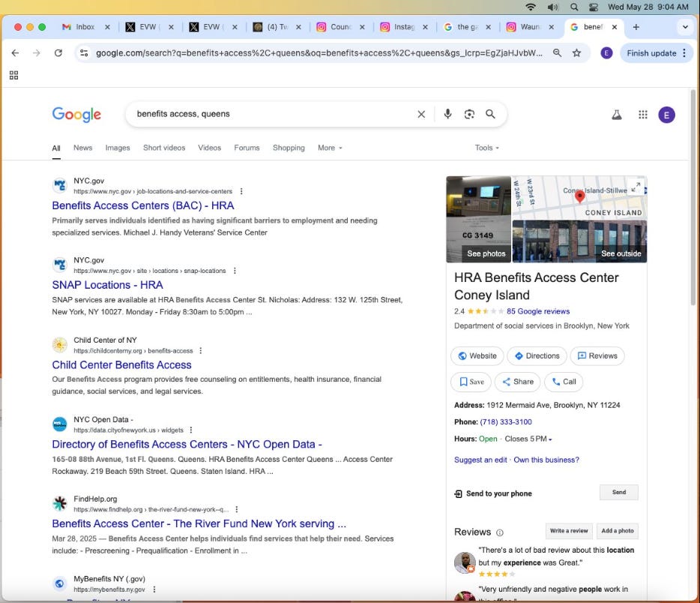Expand the hours Closes 5 PM dropdown
This screenshot has height=603, width=700.
pyautogui.click(x=528, y=439)
